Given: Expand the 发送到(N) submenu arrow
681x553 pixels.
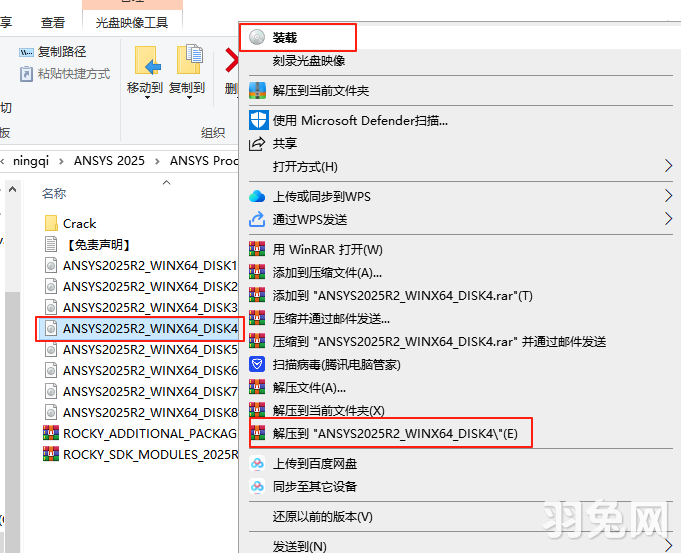Looking at the screenshot, I should coord(668,545).
